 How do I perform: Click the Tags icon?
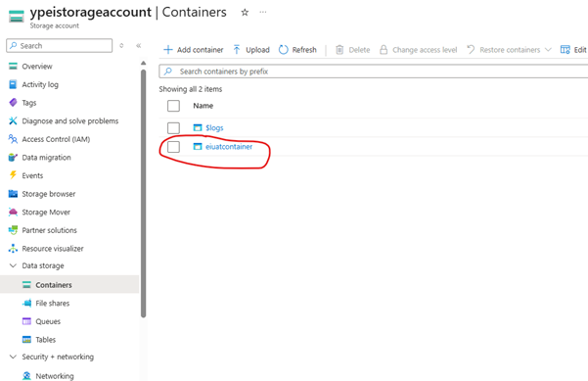click(13, 103)
